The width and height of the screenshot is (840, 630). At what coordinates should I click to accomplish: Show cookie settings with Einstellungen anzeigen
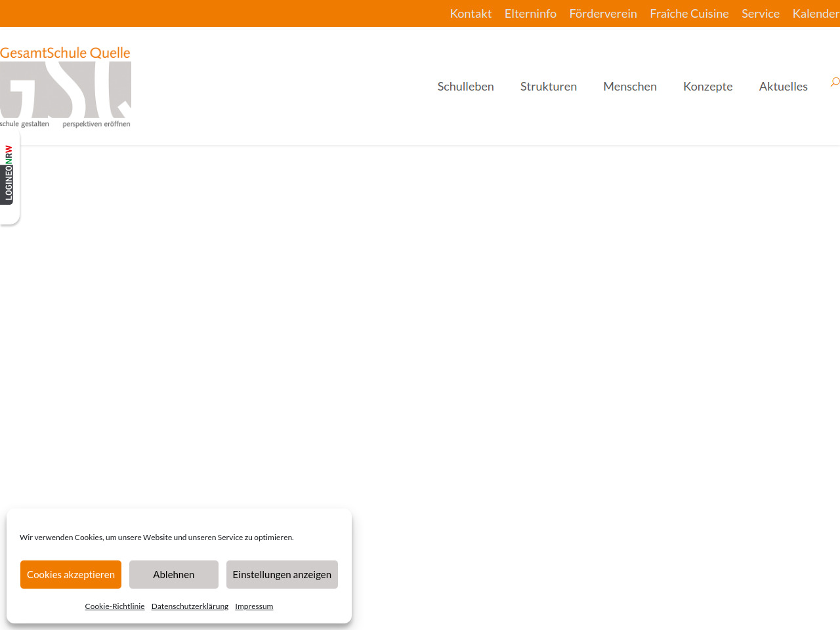coord(282,575)
